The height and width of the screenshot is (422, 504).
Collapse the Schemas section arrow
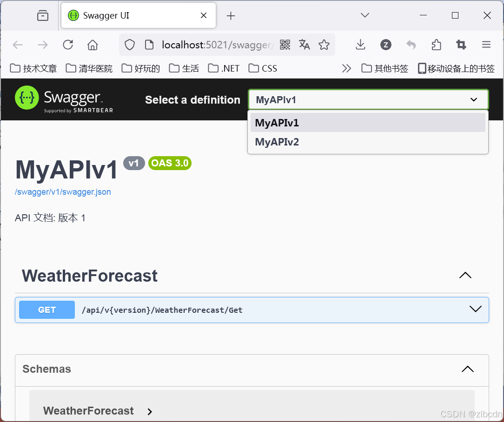[468, 369]
